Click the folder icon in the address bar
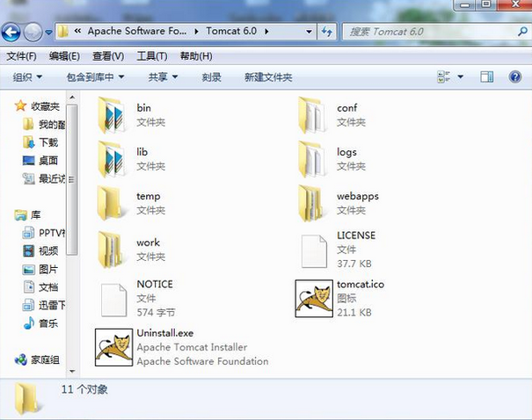The image size is (532, 420). (x=62, y=32)
